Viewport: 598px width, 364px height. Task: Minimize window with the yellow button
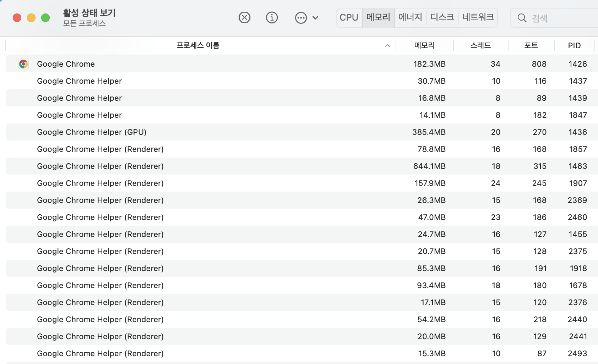pyautogui.click(x=31, y=18)
